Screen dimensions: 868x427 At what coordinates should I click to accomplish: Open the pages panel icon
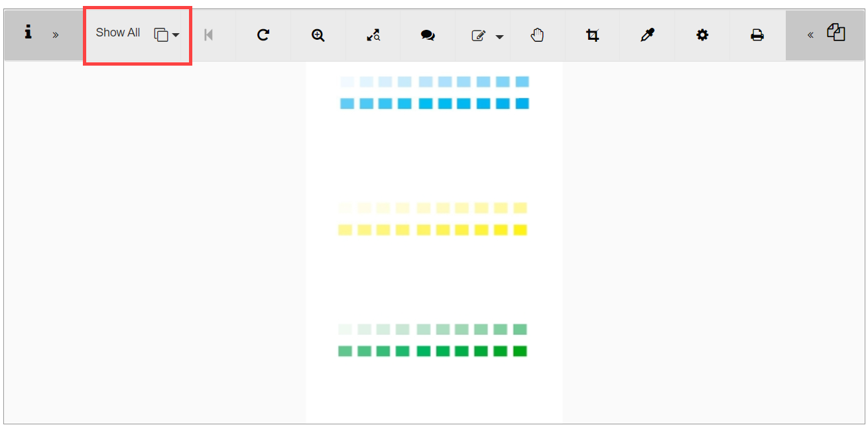pos(836,32)
